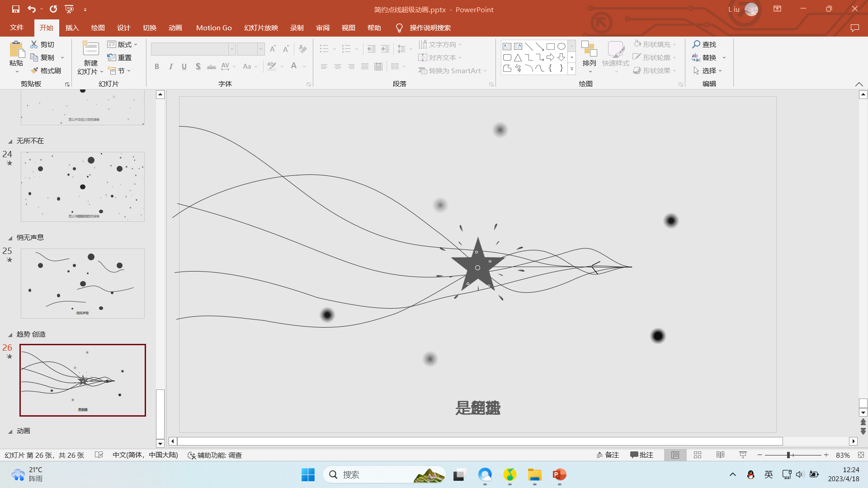Open the Motion Go tab
The width and height of the screenshot is (868, 488).
click(214, 28)
